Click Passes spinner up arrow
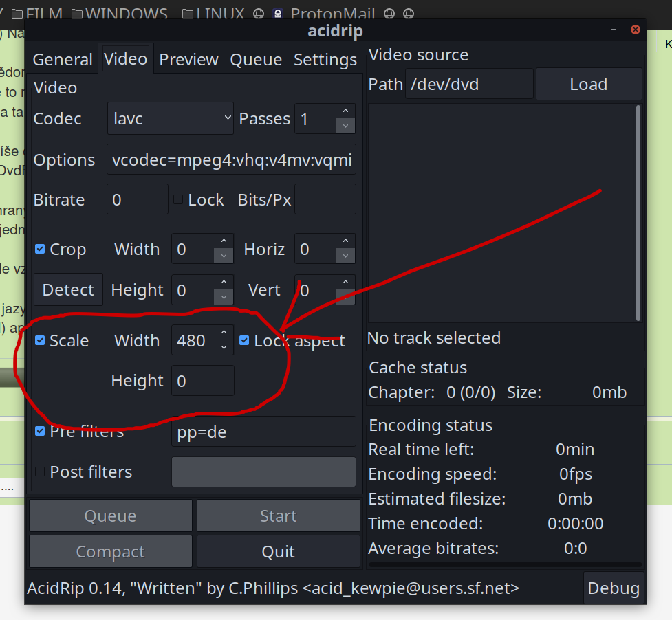The width and height of the screenshot is (672, 620). point(345,111)
